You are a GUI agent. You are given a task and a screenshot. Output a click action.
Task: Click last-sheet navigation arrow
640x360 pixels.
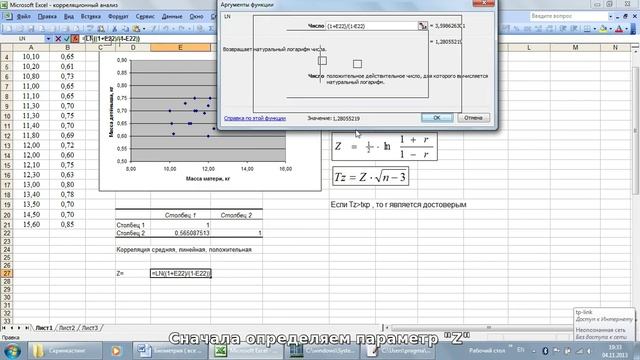27,328
